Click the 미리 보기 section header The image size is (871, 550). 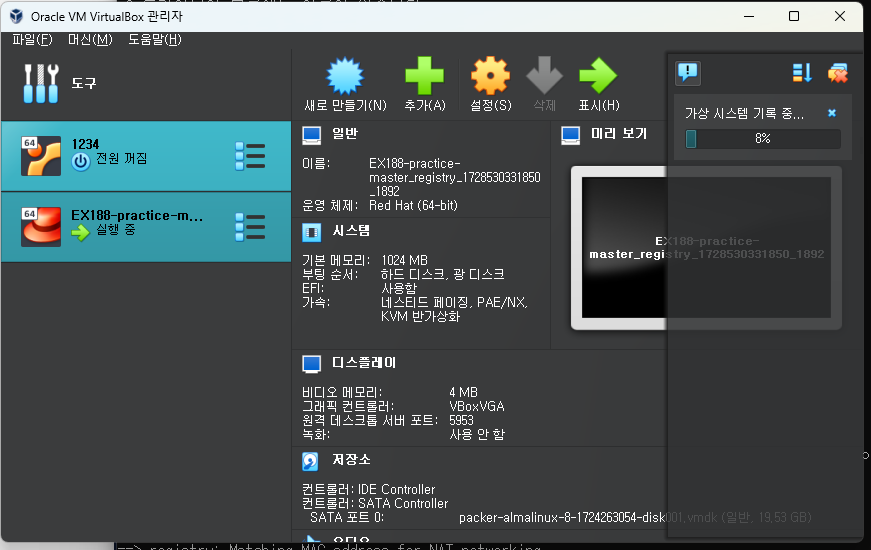coord(619,134)
